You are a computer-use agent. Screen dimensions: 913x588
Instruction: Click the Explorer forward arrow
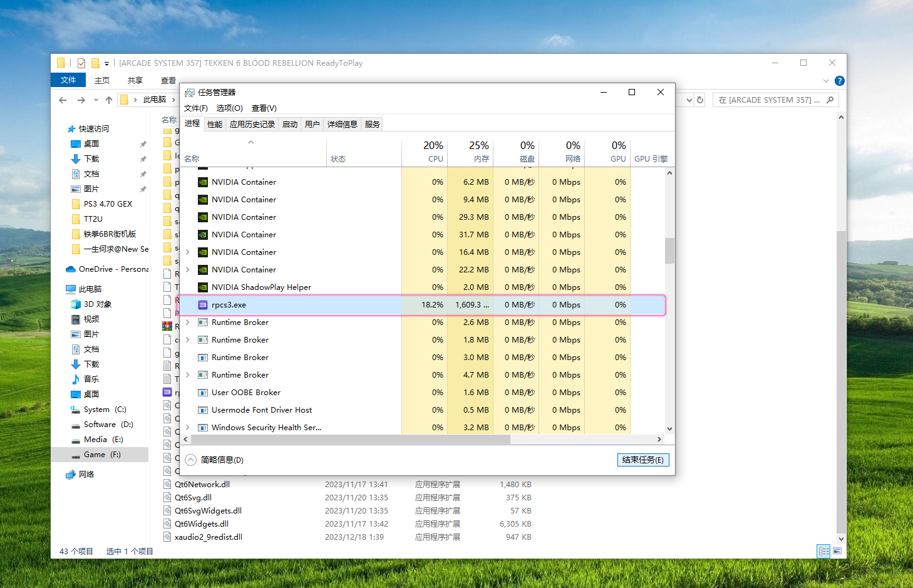[x=81, y=100]
